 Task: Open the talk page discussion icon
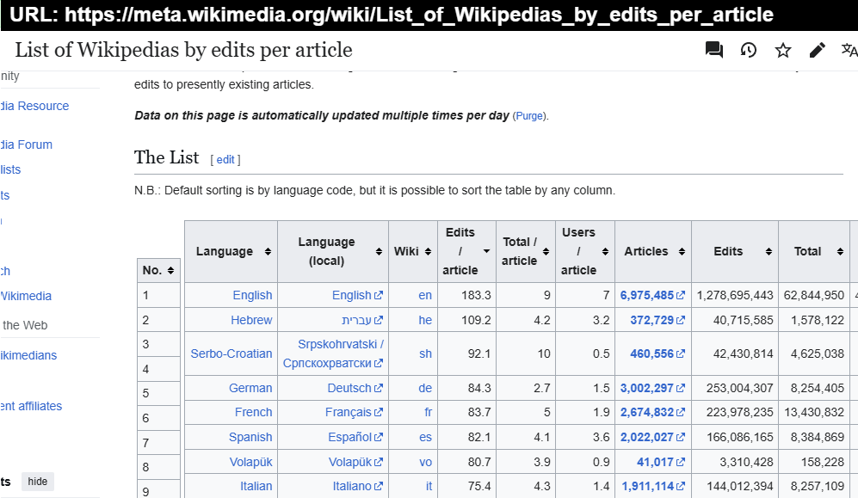pos(714,50)
